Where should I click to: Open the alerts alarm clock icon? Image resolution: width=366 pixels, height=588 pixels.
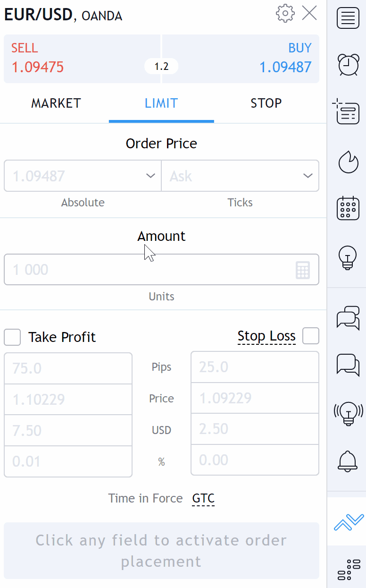pos(348,64)
